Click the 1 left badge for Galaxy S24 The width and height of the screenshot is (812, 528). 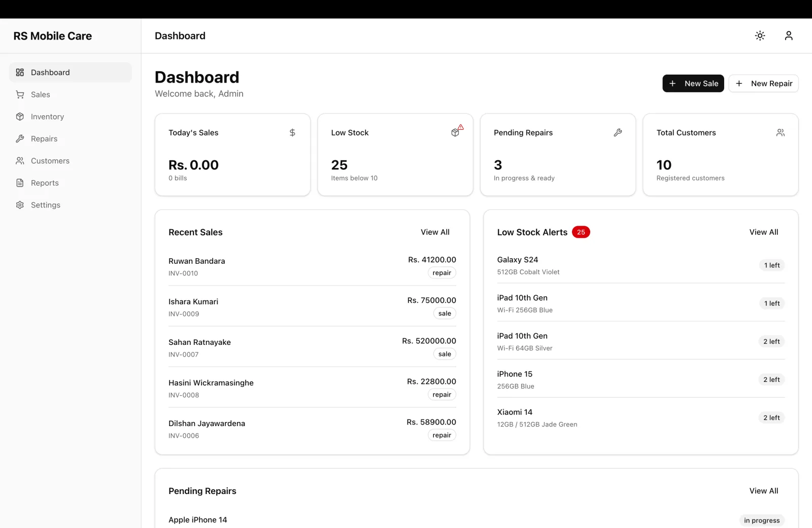point(772,265)
